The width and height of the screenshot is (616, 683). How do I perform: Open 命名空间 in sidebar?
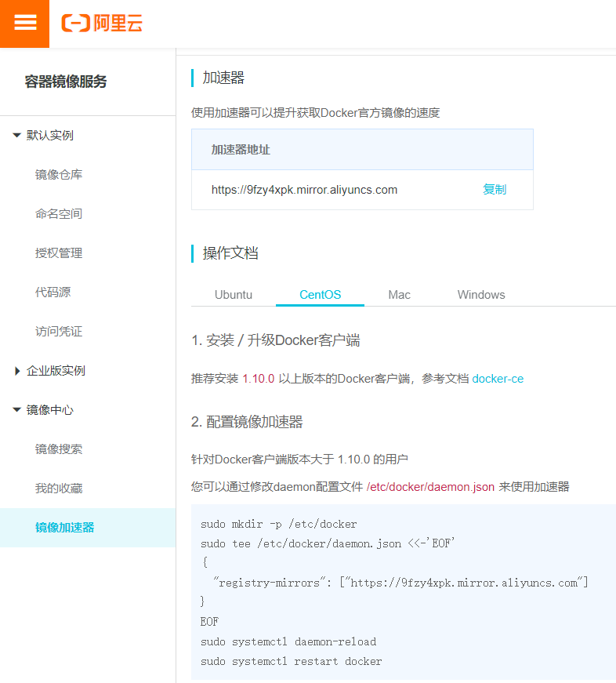click(x=59, y=214)
